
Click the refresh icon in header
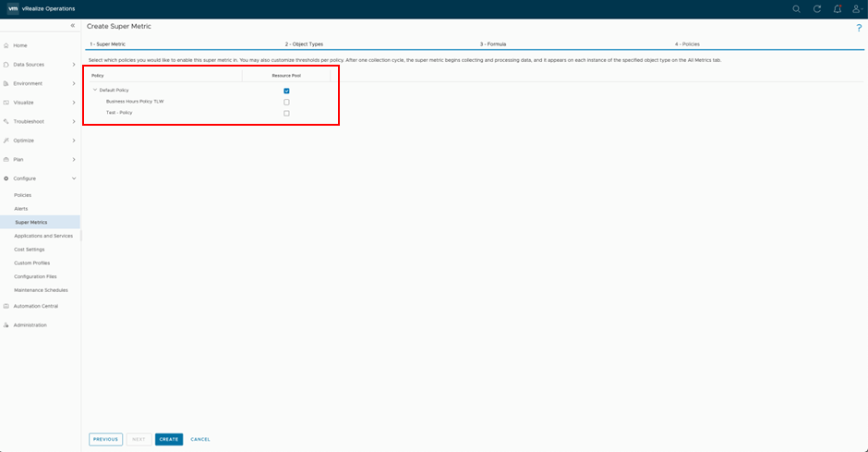[x=816, y=9]
